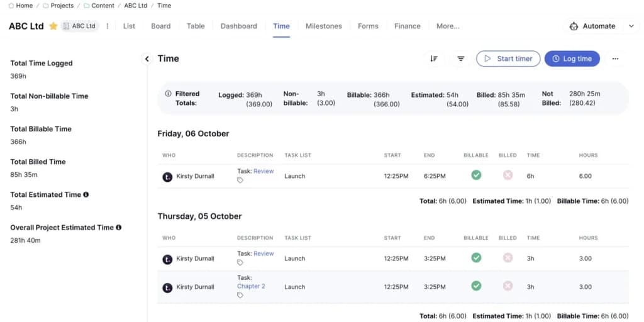Toggle billable check for Friday 6h entry
644x322 pixels.
point(476,175)
